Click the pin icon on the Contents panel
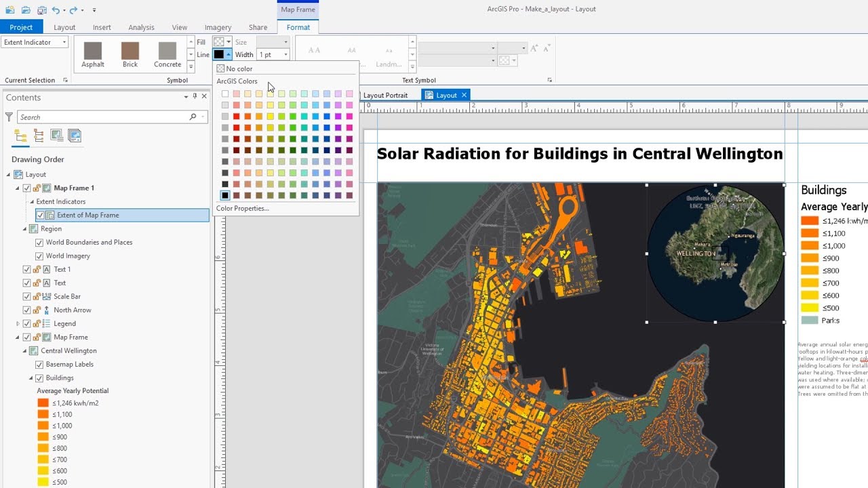This screenshot has width=868, height=488. pyautogui.click(x=195, y=96)
